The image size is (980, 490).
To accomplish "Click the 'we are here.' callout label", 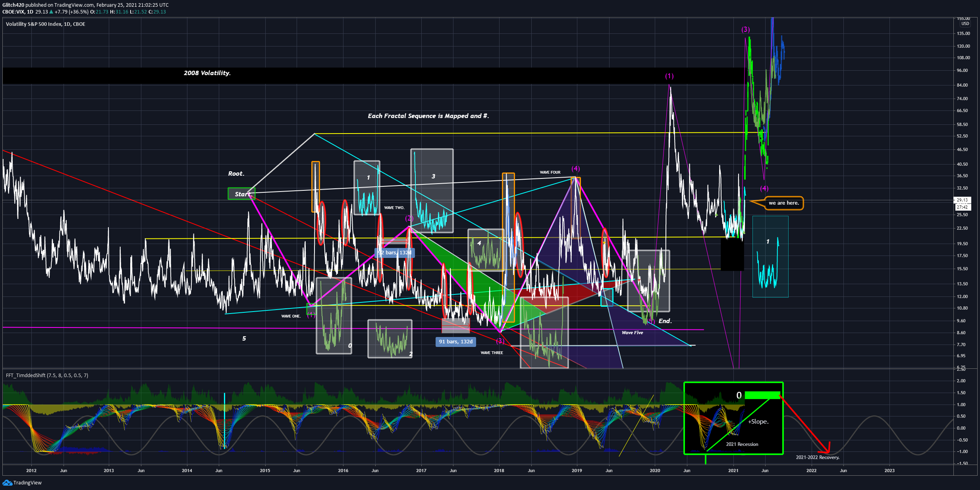I will [x=783, y=203].
